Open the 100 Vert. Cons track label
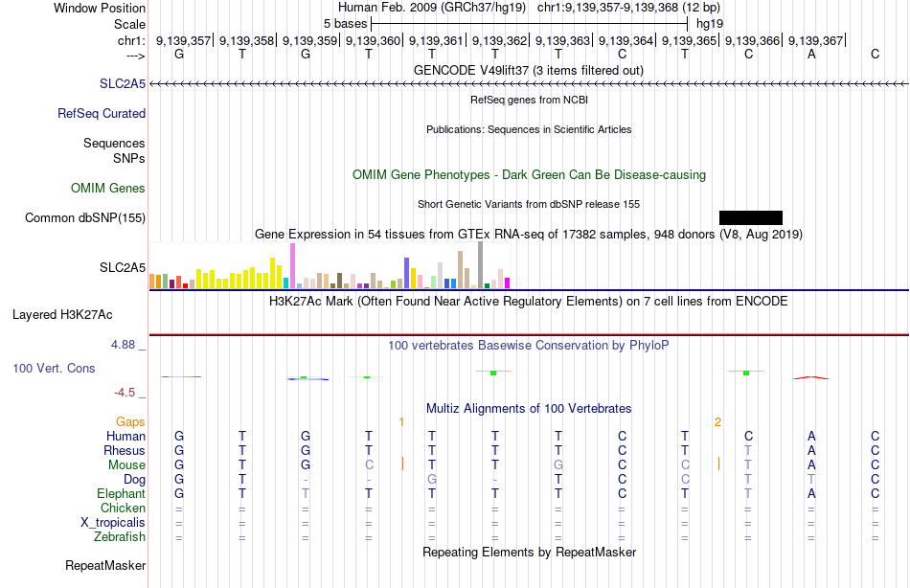910x588 pixels. pos(54,368)
